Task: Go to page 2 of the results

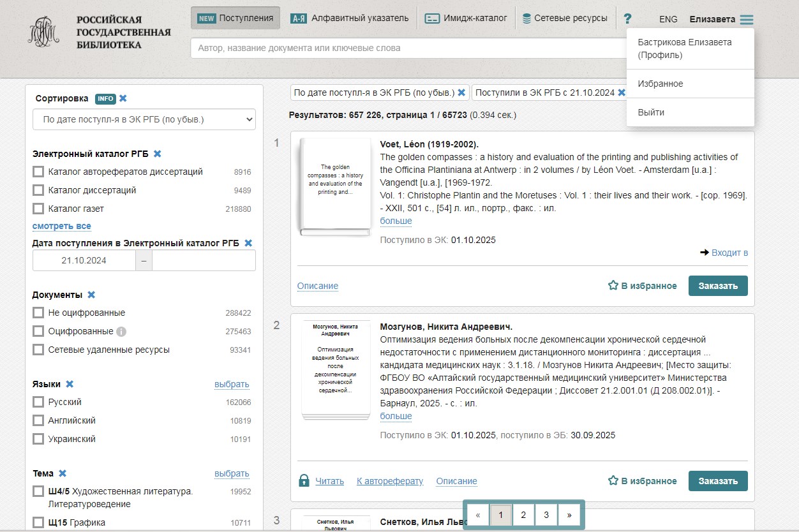Action: pyautogui.click(x=523, y=515)
